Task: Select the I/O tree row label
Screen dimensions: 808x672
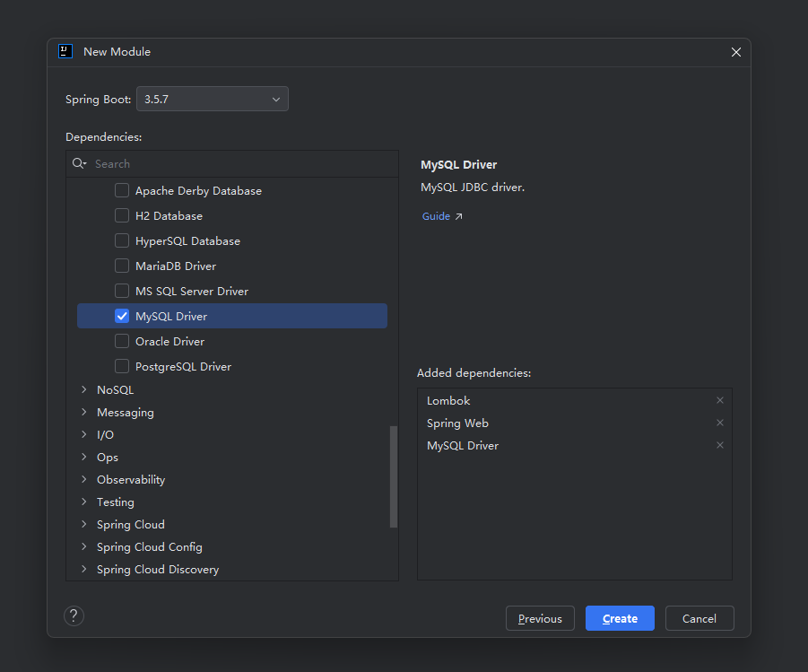Action: pos(105,435)
